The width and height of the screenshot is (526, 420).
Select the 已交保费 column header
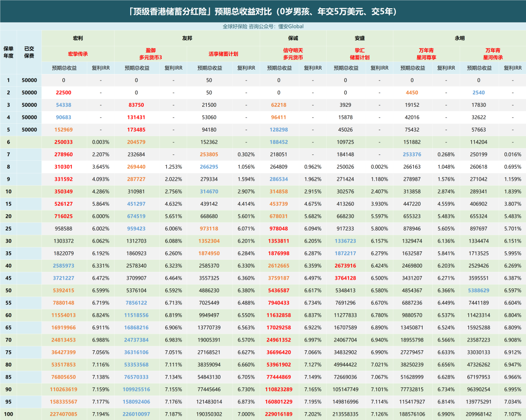pyautogui.click(x=29, y=52)
